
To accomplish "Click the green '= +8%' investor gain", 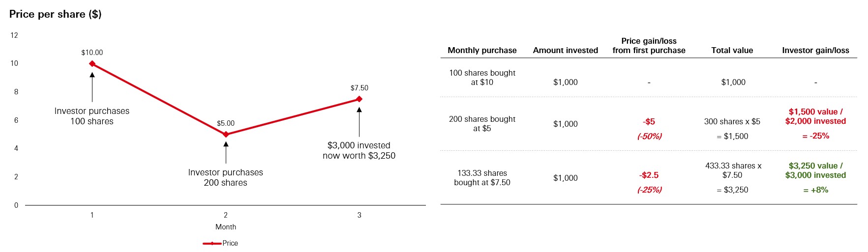I will pyautogui.click(x=815, y=190).
